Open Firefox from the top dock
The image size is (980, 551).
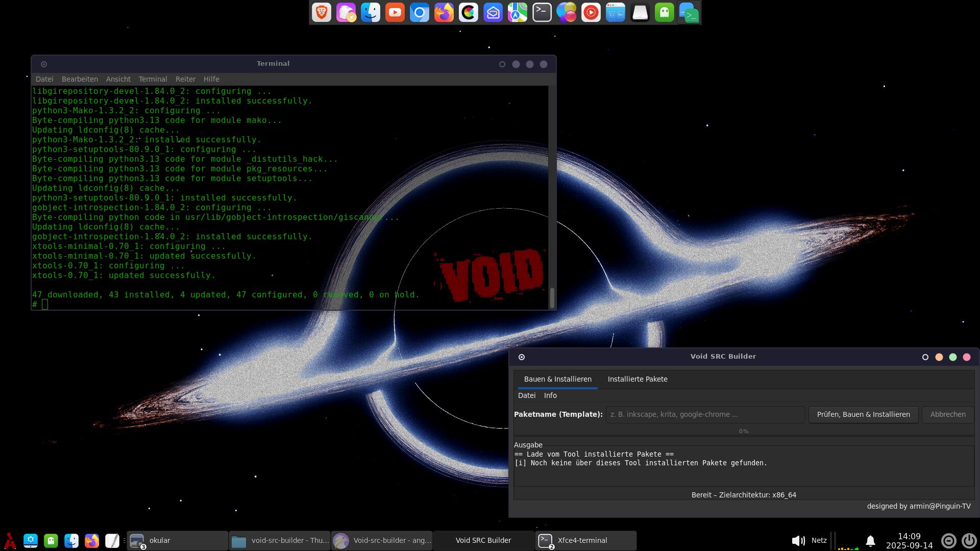(x=444, y=12)
